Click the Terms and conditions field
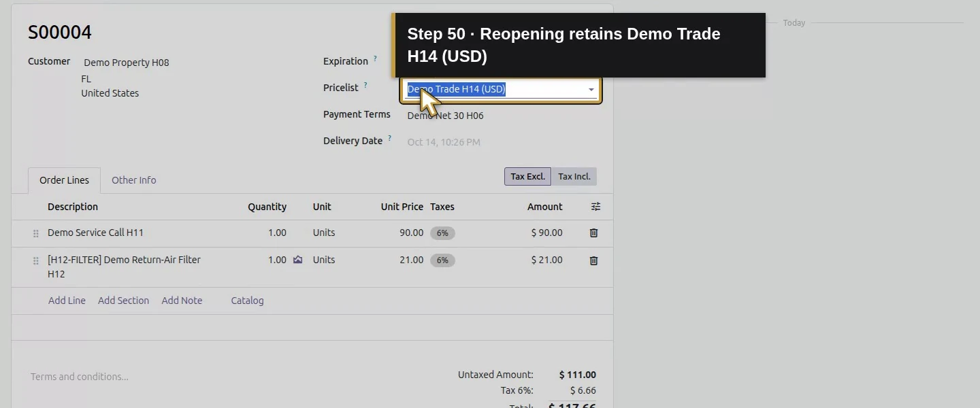Screen dimensions: 980x408 80,377
